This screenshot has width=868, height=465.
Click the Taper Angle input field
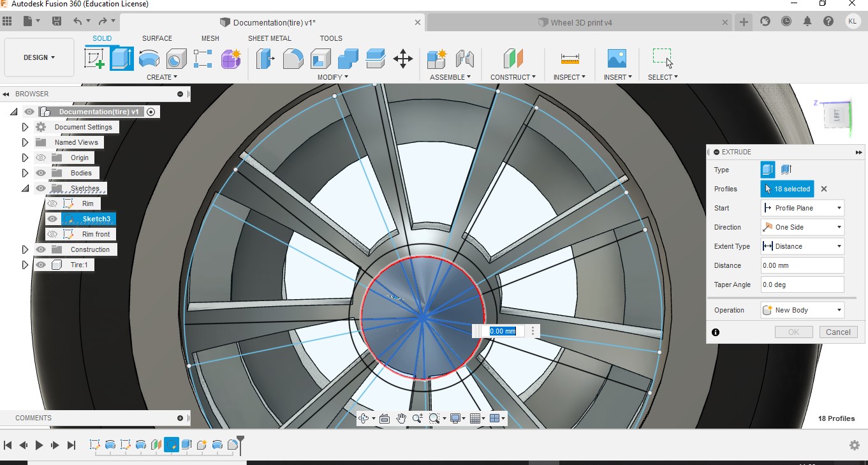click(x=802, y=284)
